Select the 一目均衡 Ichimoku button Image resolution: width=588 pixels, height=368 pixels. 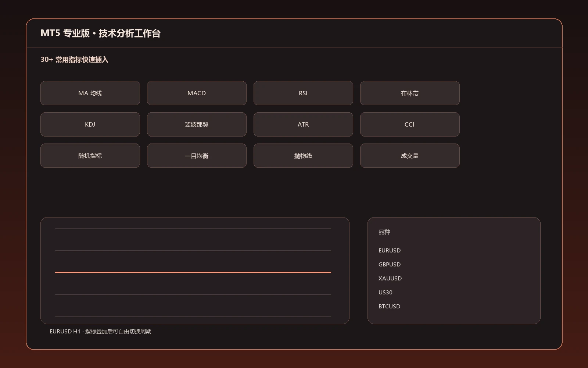coord(197,156)
